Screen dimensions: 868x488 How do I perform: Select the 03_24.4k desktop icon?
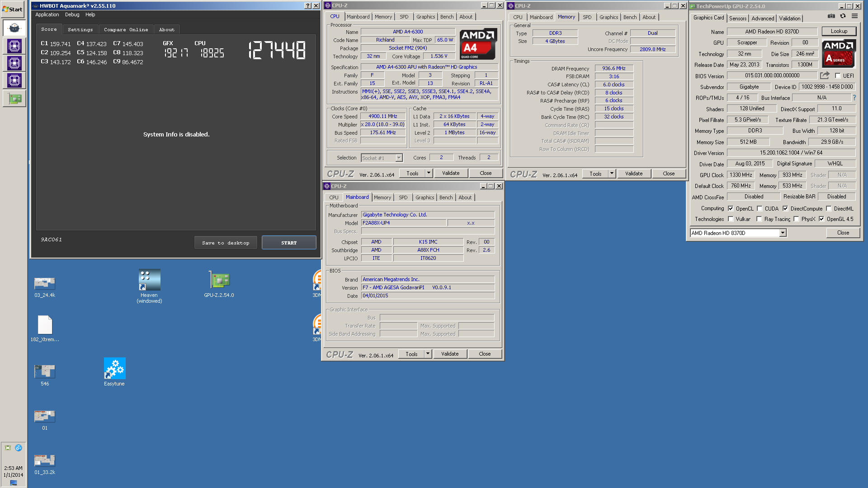tap(45, 287)
